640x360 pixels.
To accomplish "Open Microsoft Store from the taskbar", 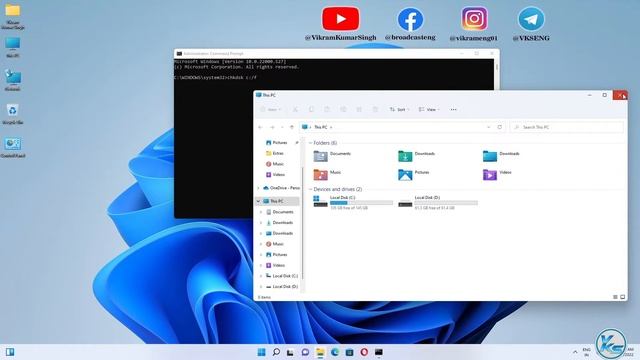I will [349, 352].
